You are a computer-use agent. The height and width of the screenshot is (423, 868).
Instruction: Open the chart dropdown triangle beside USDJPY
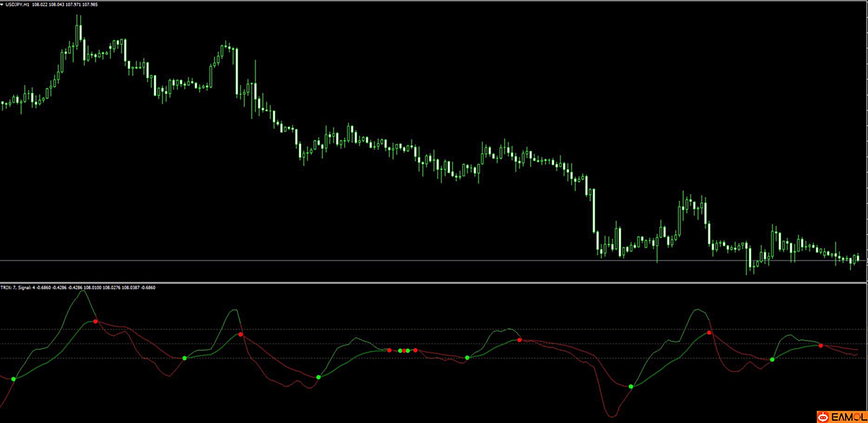[x=2, y=5]
